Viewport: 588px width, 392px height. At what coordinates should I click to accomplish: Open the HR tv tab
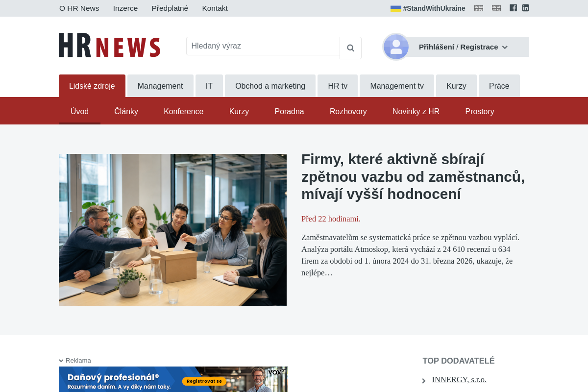tap(338, 86)
